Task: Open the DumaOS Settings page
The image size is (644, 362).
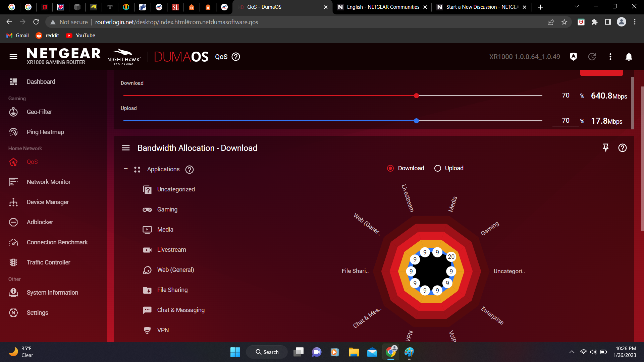Action: [38, 312]
